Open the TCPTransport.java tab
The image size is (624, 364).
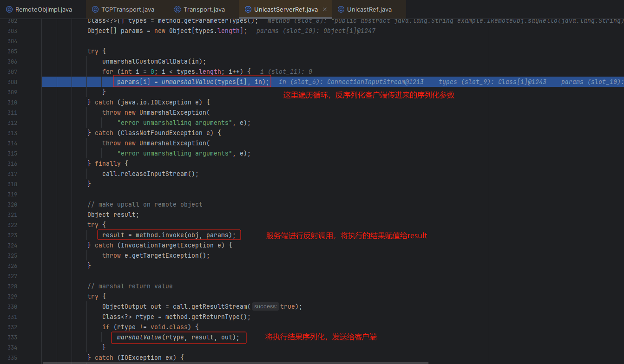(x=127, y=9)
